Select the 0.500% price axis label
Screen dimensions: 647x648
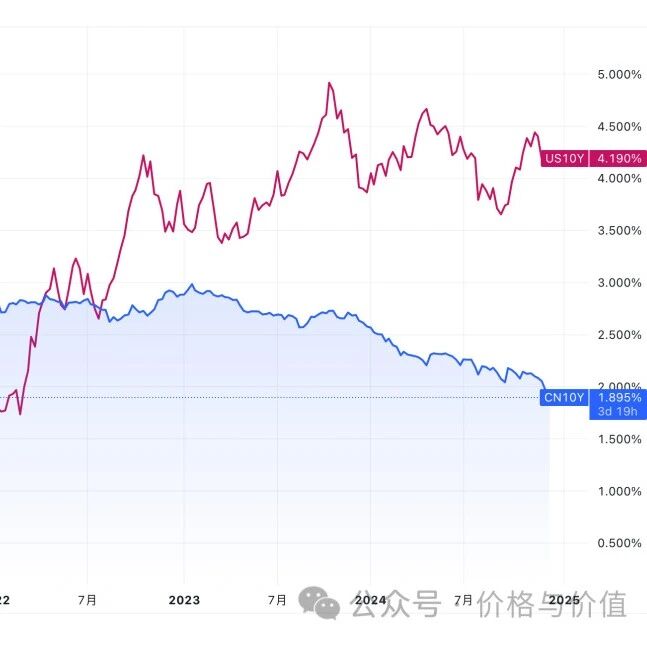click(617, 543)
